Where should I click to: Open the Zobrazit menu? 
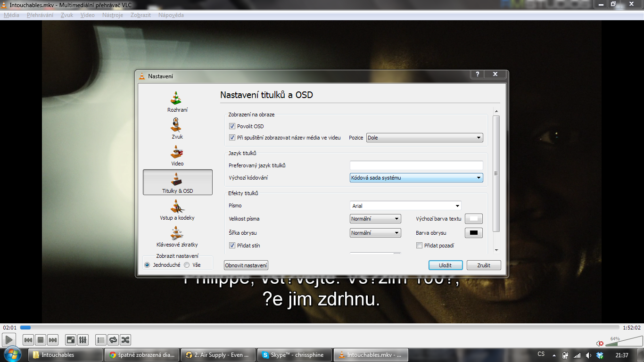click(141, 15)
